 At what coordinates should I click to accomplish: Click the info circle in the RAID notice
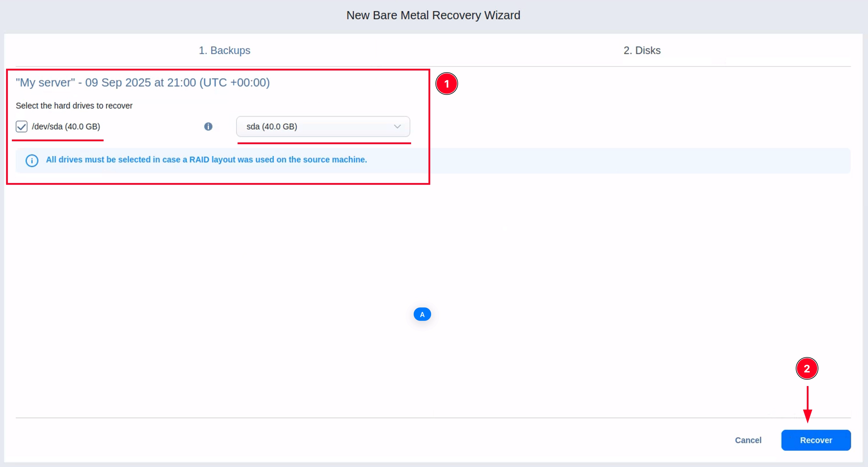(32, 160)
